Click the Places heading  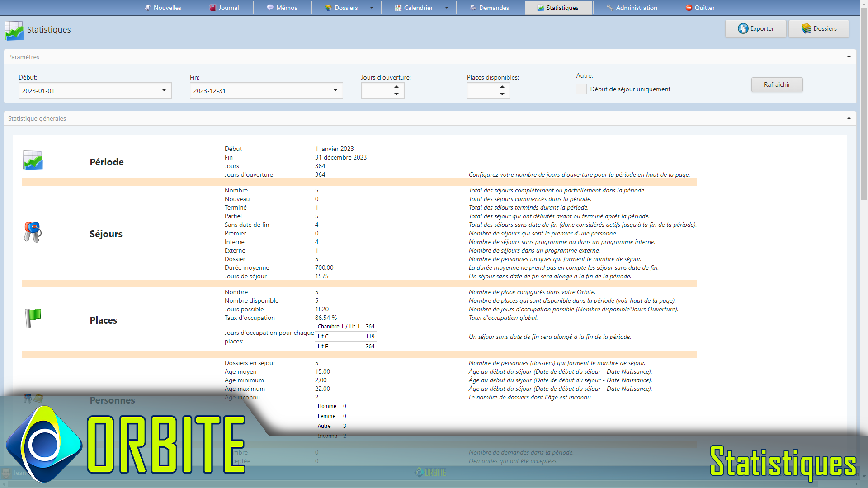[x=104, y=320]
